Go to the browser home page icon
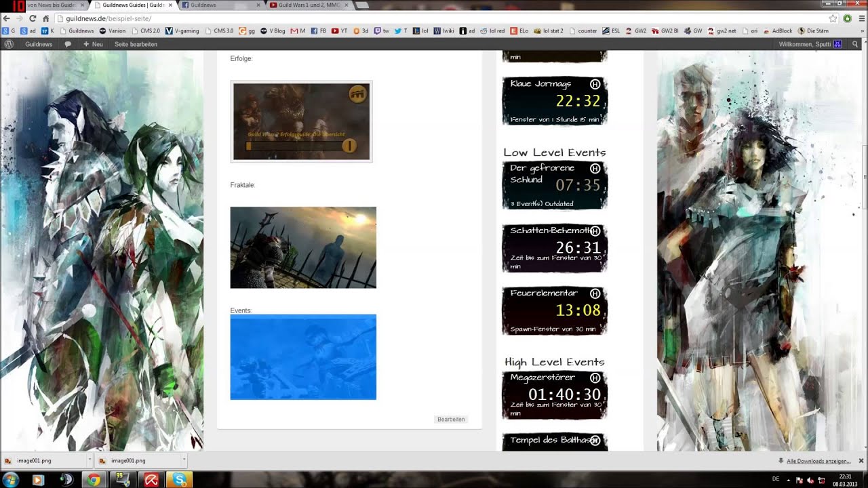Viewport: 868px width, 488px height. point(45,18)
